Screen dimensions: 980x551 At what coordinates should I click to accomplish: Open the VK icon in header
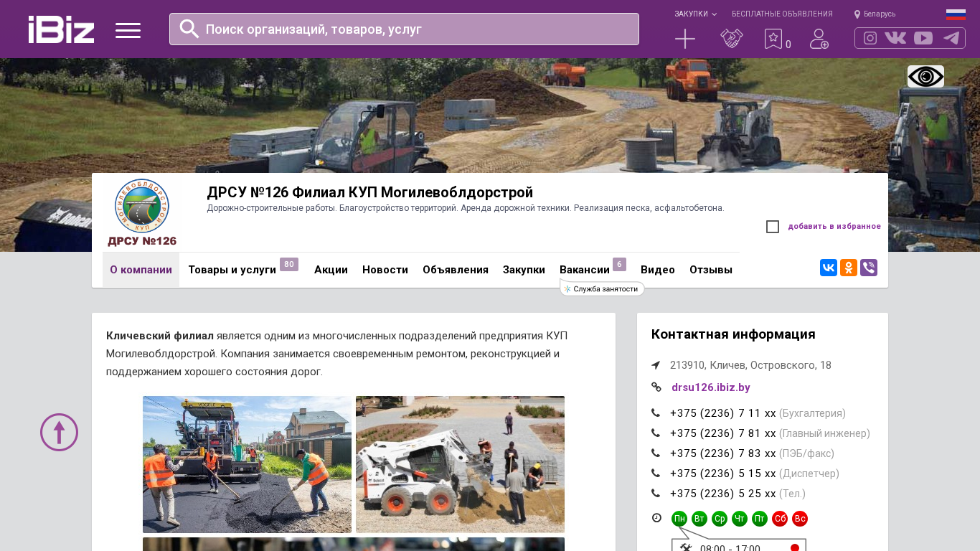pyautogui.click(x=895, y=38)
